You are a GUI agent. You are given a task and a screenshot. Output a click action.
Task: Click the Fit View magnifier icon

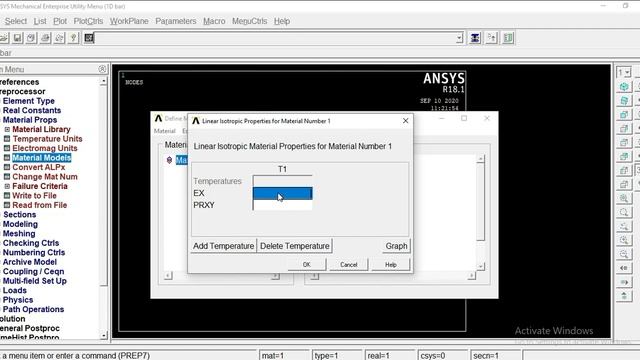pyautogui.click(x=624, y=198)
